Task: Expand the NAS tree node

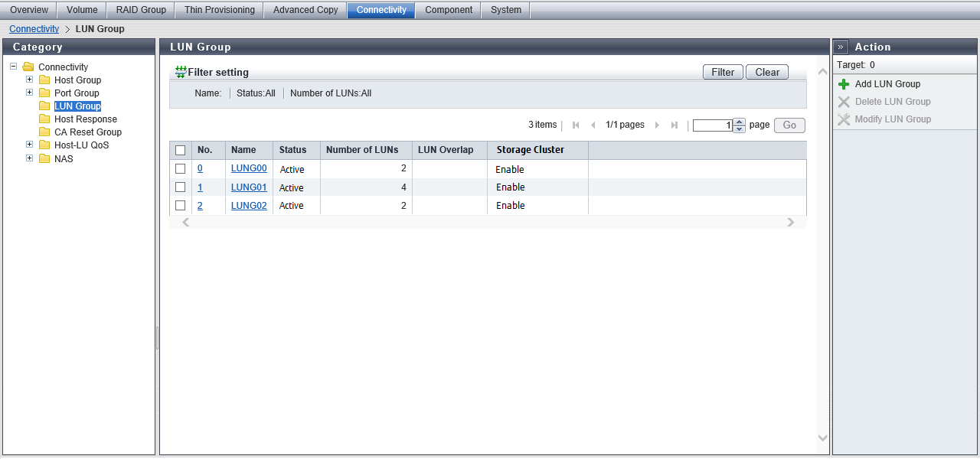Action: tap(30, 158)
